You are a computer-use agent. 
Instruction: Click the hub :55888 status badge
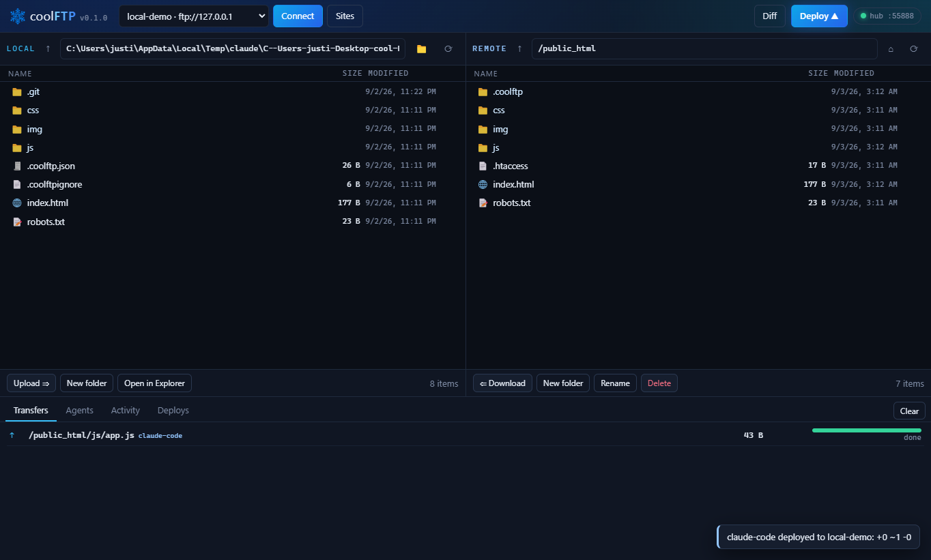coord(887,16)
